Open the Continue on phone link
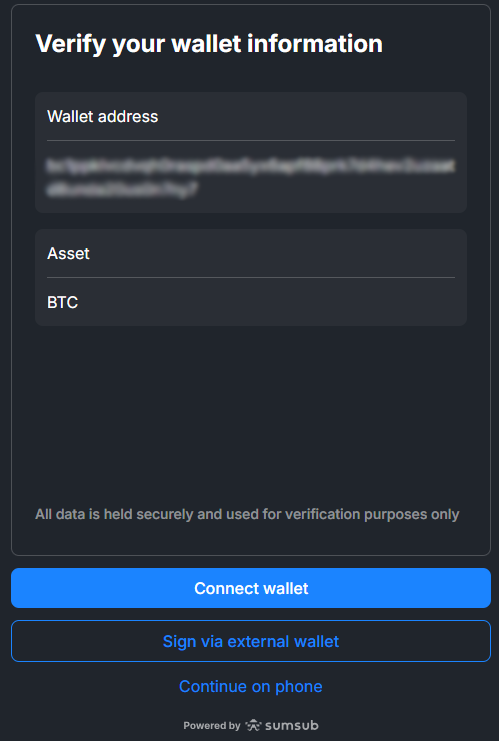 tap(251, 686)
